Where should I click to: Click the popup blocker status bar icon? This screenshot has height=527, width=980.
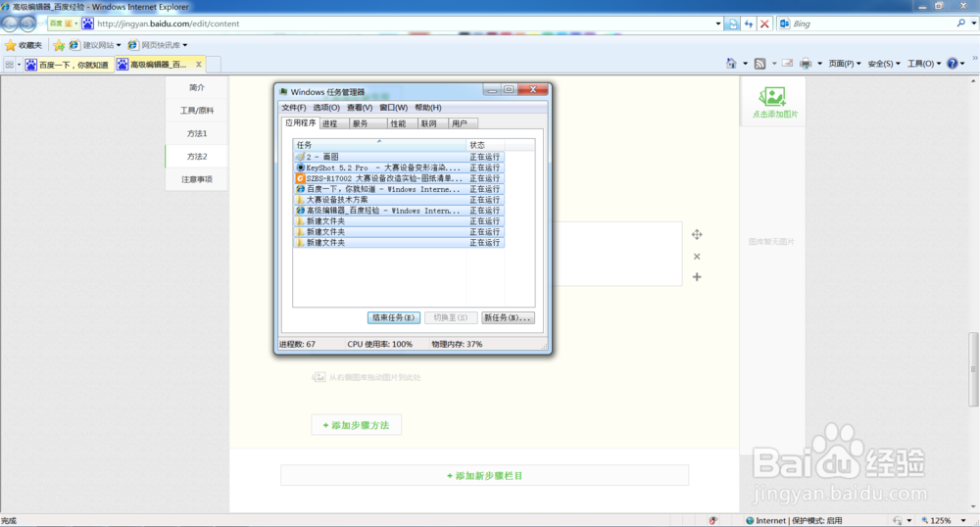tap(713, 520)
